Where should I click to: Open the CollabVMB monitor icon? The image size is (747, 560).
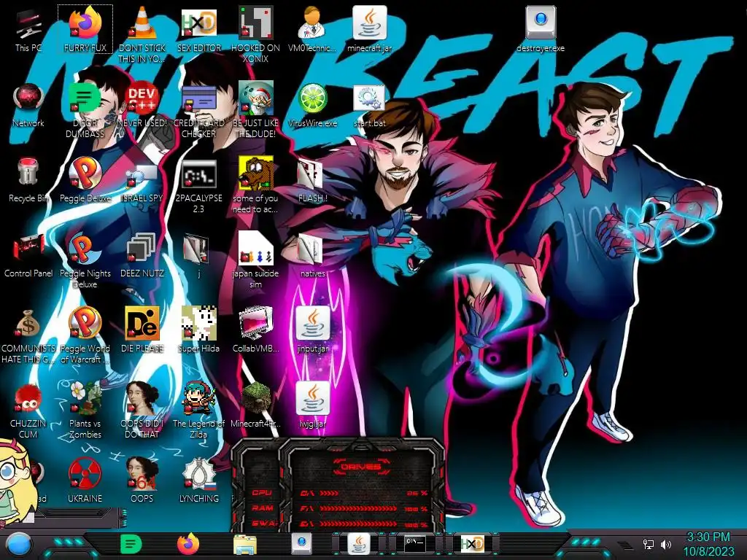pos(256,330)
